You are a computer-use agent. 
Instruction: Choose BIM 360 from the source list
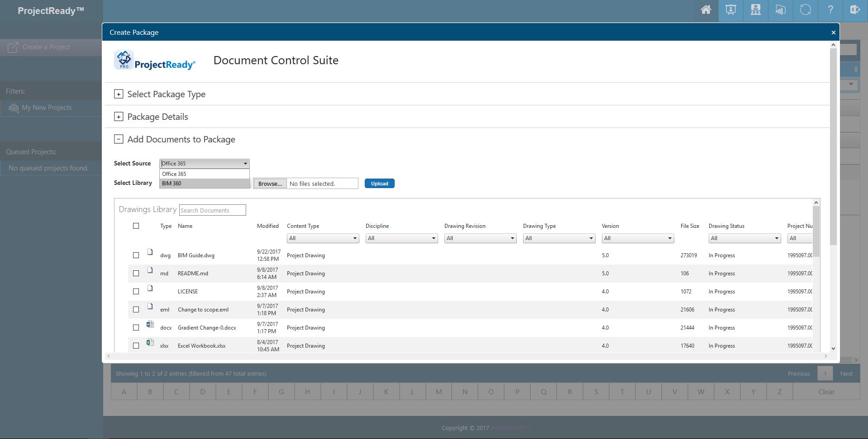pos(205,184)
